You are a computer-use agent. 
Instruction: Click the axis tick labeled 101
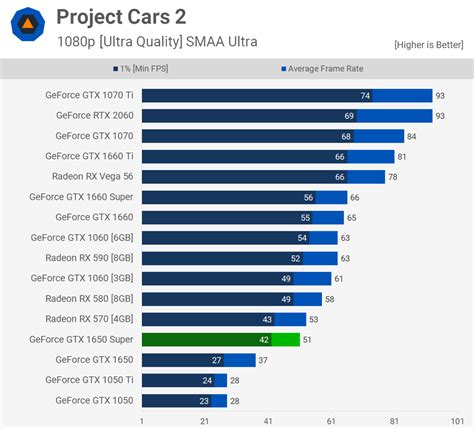tap(457, 421)
